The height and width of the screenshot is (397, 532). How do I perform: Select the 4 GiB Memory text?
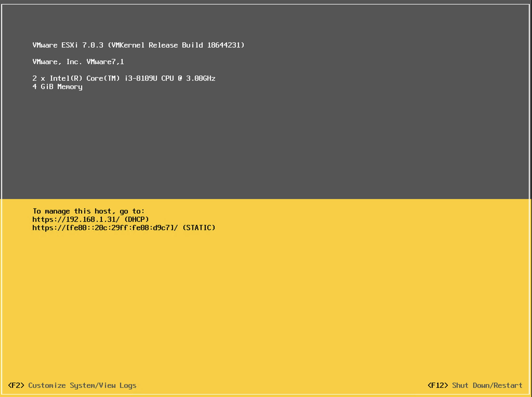point(57,87)
